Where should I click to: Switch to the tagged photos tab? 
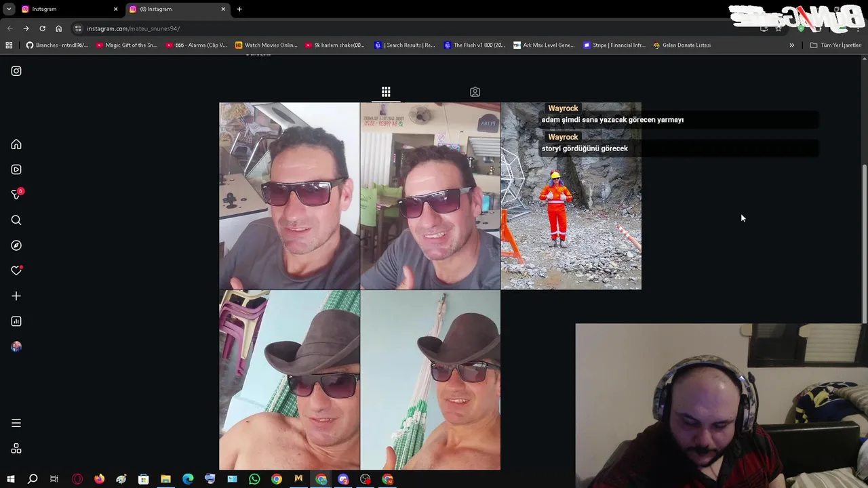(x=475, y=91)
